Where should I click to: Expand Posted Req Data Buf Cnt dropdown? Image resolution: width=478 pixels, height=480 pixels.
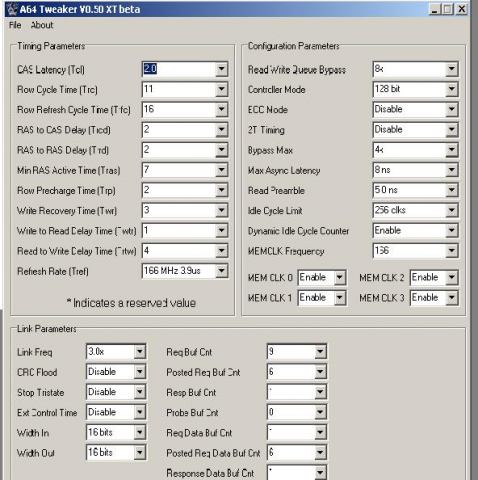click(320, 453)
